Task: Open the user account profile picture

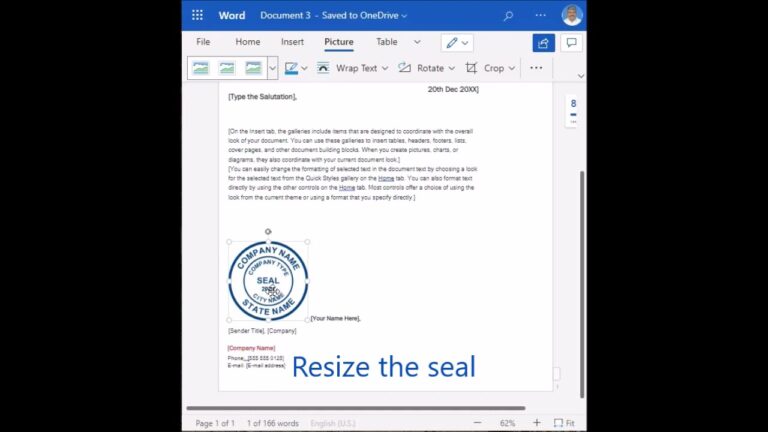Action: (572, 15)
